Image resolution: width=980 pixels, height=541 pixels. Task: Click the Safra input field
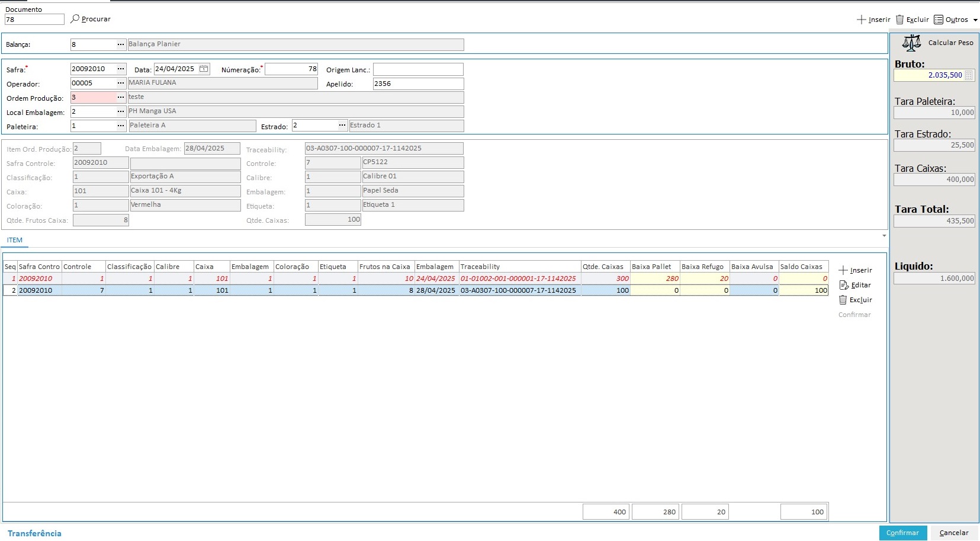tap(94, 69)
